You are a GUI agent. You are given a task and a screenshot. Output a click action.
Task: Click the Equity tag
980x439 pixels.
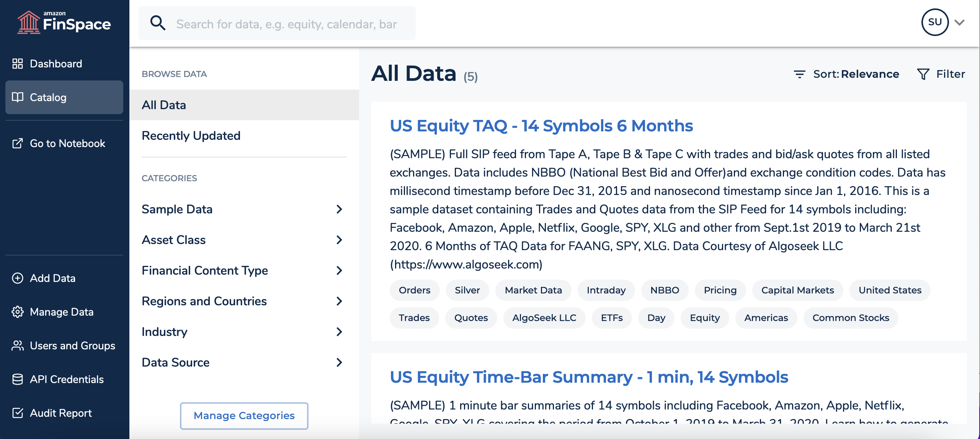coord(705,318)
